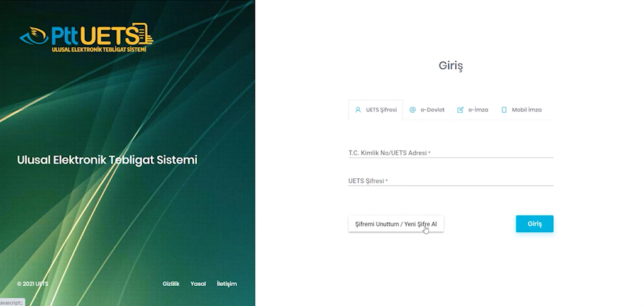Screen dimensions: 644x306
Task: Select the UETS Şifresi tab label
Action: click(x=381, y=110)
